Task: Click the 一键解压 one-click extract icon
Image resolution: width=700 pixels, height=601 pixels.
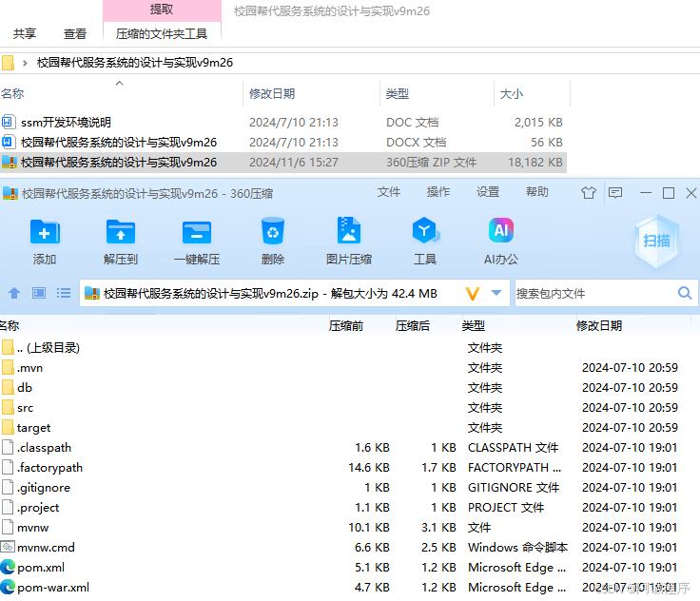Action: pyautogui.click(x=197, y=232)
